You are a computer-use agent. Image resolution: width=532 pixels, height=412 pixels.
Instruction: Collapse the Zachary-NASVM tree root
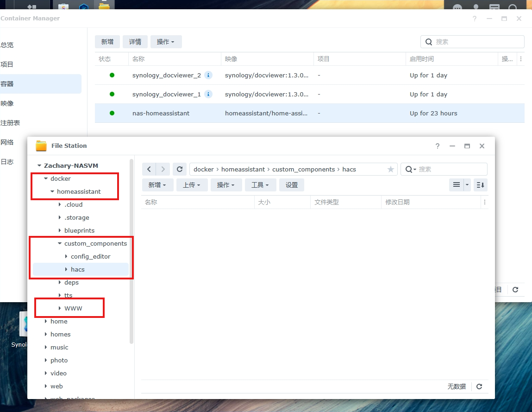[x=39, y=165]
